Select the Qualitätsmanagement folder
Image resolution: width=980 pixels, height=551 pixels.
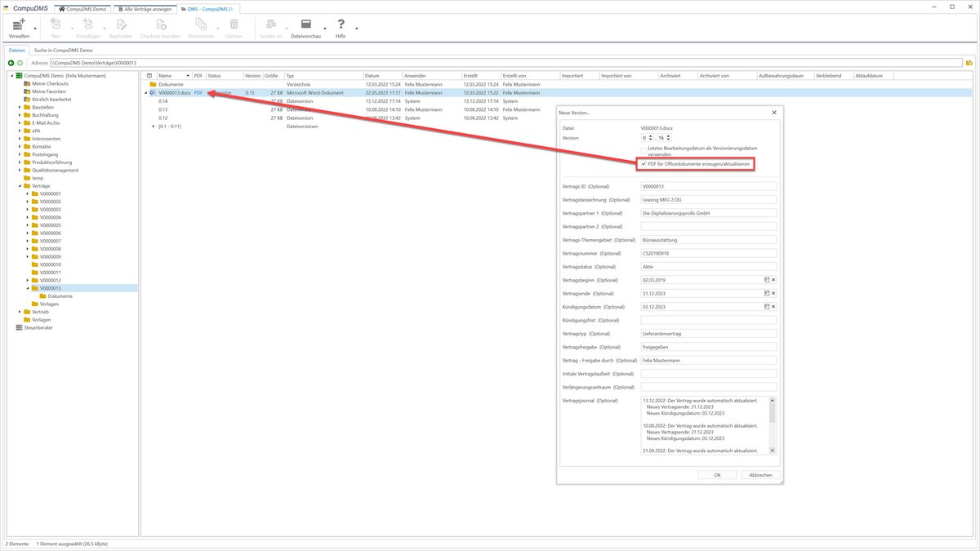click(51, 170)
